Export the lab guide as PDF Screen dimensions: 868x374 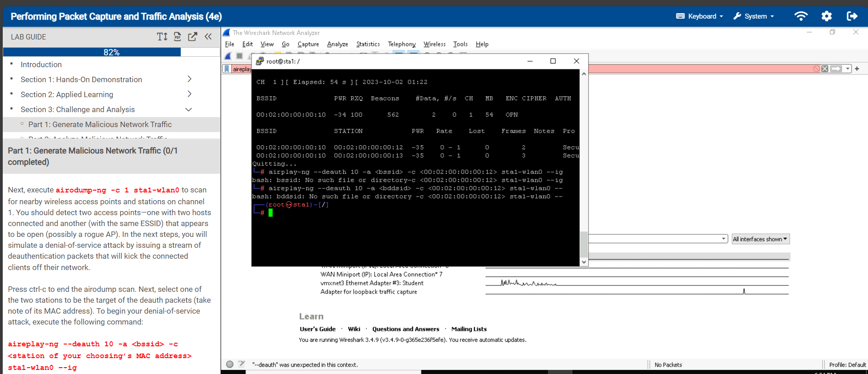pyautogui.click(x=178, y=37)
